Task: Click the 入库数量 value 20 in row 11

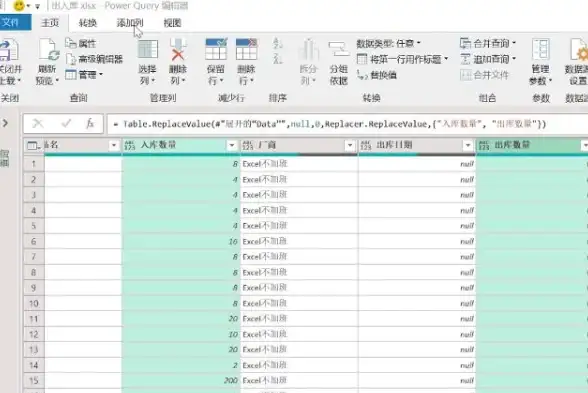Action: pyautogui.click(x=233, y=319)
